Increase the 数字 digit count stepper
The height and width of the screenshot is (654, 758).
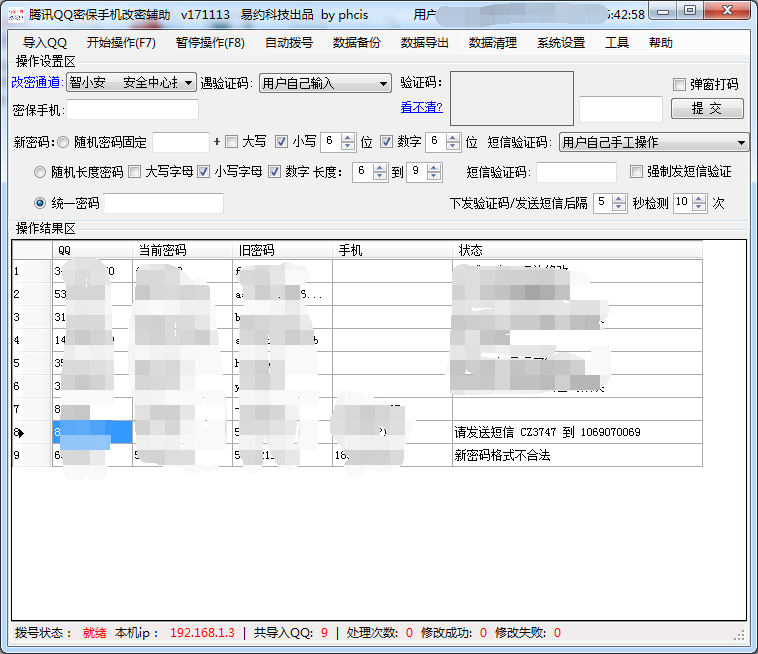pyautogui.click(x=453, y=138)
